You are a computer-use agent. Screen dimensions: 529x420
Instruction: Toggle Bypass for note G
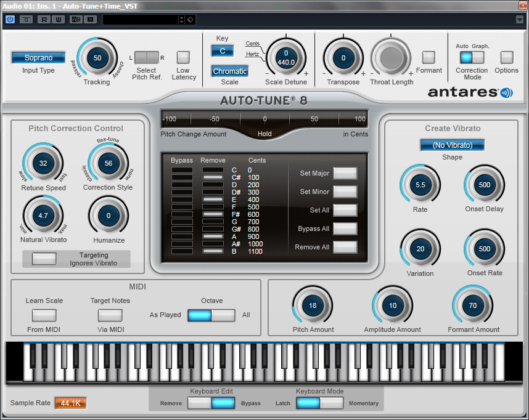tap(182, 222)
